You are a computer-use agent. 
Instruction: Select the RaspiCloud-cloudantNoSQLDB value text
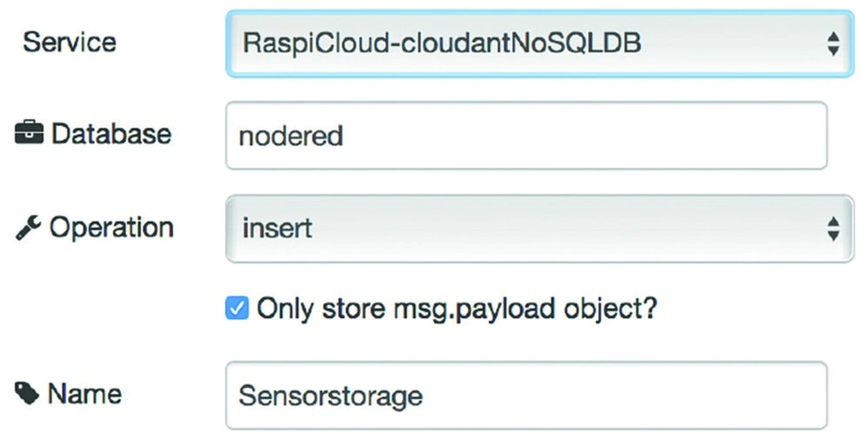pos(441,44)
